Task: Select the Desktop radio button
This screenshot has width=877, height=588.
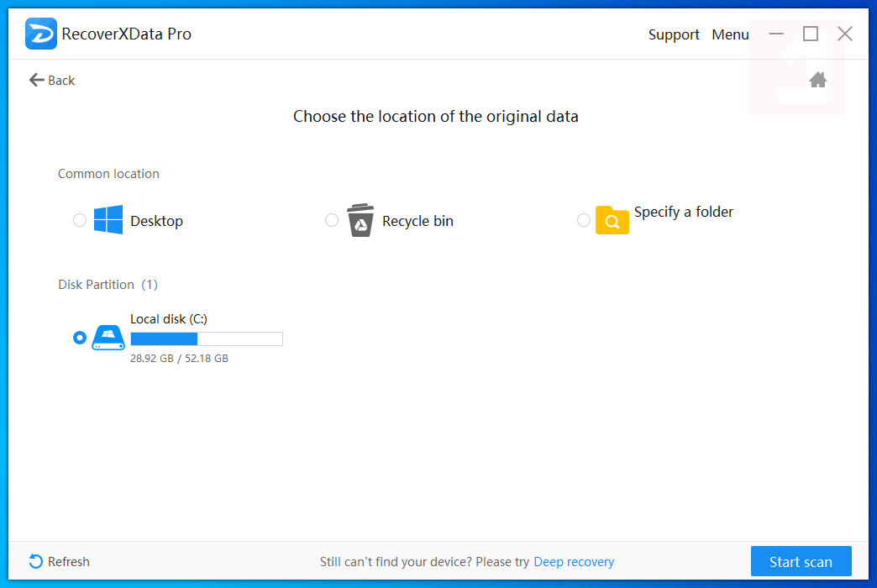Action: coord(80,220)
